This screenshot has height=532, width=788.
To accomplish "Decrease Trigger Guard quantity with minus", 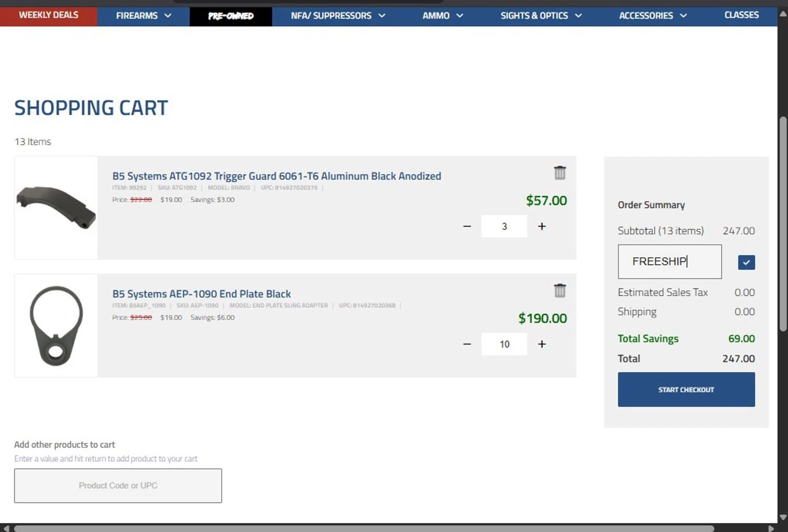I will [467, 226].
